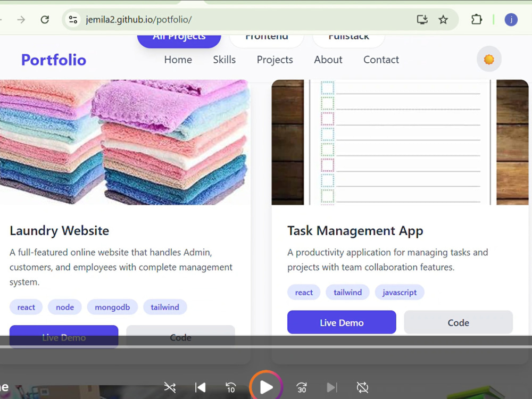Click the javascript tag

[400, 293]
